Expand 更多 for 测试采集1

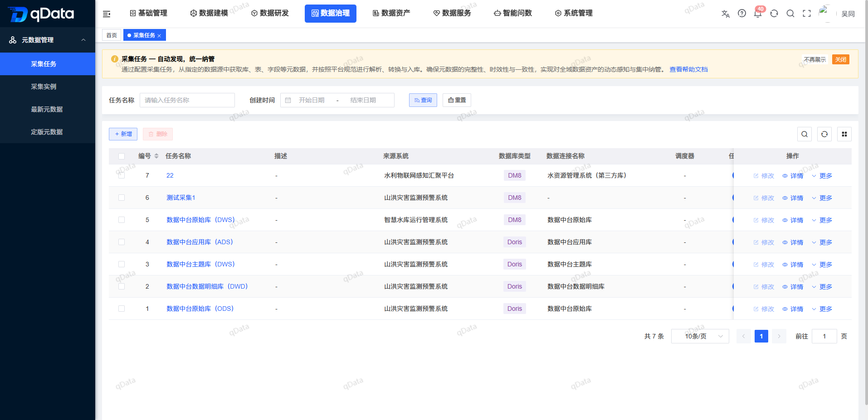click(822, 198)
